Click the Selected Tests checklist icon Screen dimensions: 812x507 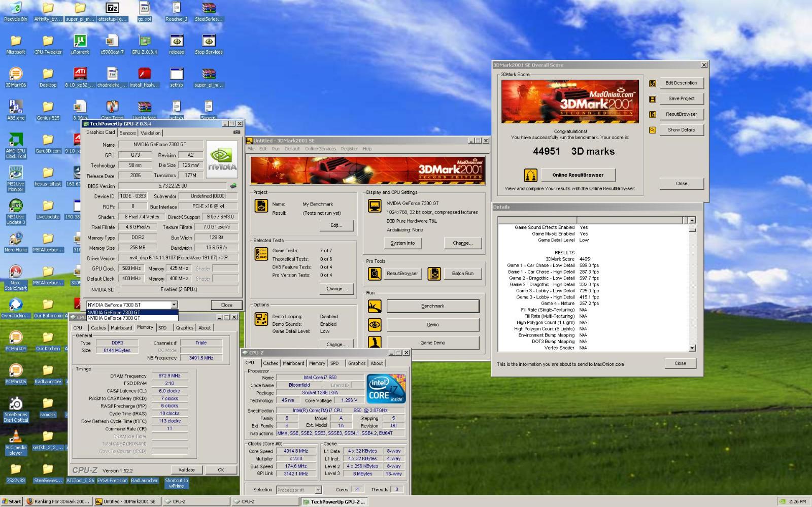tap(261, 254)
